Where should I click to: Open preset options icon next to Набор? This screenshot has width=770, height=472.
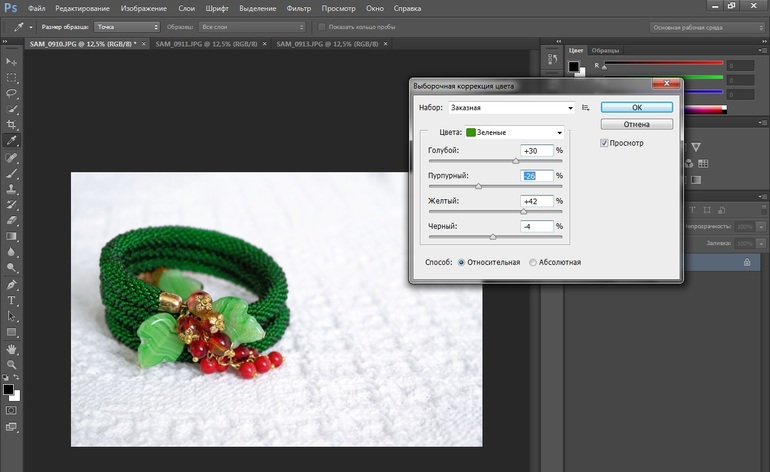point(586,107)
